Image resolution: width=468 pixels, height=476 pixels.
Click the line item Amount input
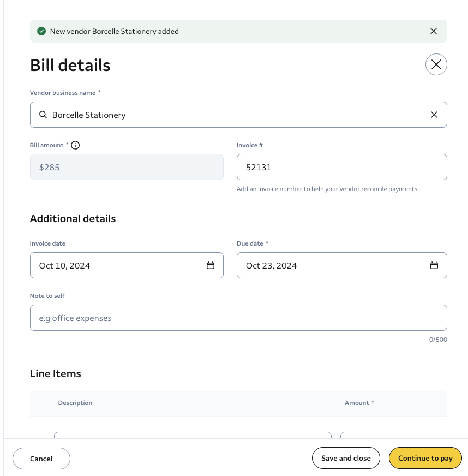[x=382, y=435]
